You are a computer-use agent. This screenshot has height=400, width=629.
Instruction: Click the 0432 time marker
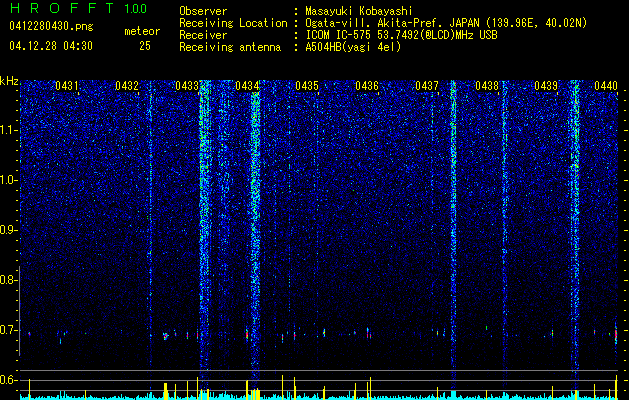point(127,86)
